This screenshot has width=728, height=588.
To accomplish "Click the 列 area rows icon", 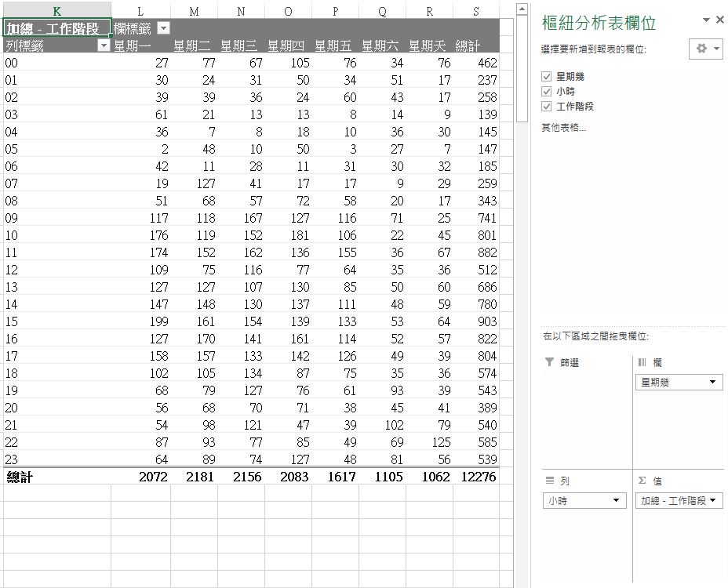I will coord(550,481).
